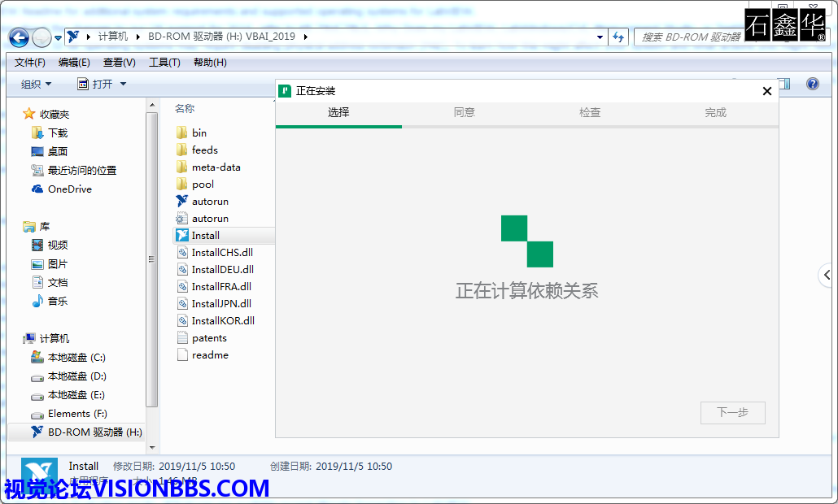Open the OneDrive cloud icon in sidebar
838x504 pixels.
[x=37, y=189]
